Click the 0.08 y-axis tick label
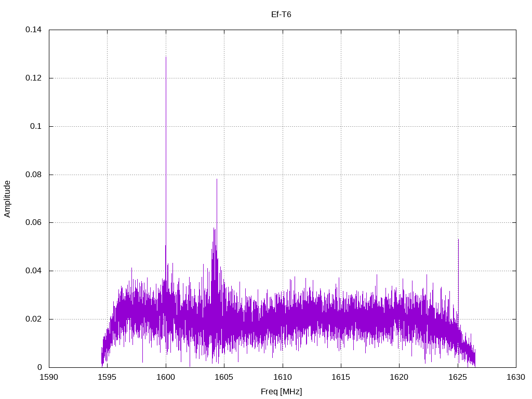The width and height of the screenshot is (532, 399). click(x=33, y=175)
